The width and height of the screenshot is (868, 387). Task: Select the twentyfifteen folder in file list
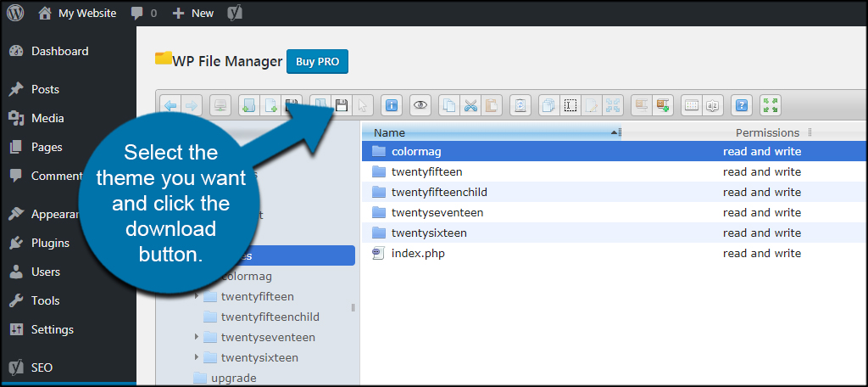point(615,172)
